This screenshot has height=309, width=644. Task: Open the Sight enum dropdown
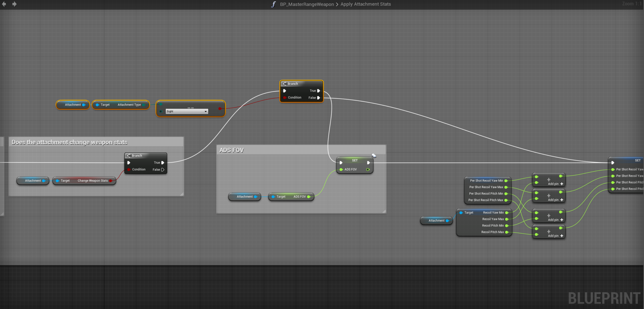187,111
